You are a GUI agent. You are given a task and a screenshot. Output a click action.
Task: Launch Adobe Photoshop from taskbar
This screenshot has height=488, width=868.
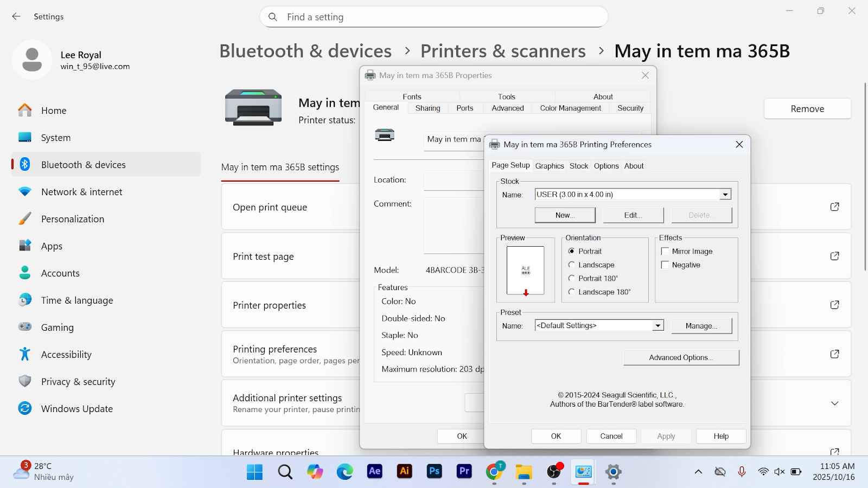(x=434, y=472)
